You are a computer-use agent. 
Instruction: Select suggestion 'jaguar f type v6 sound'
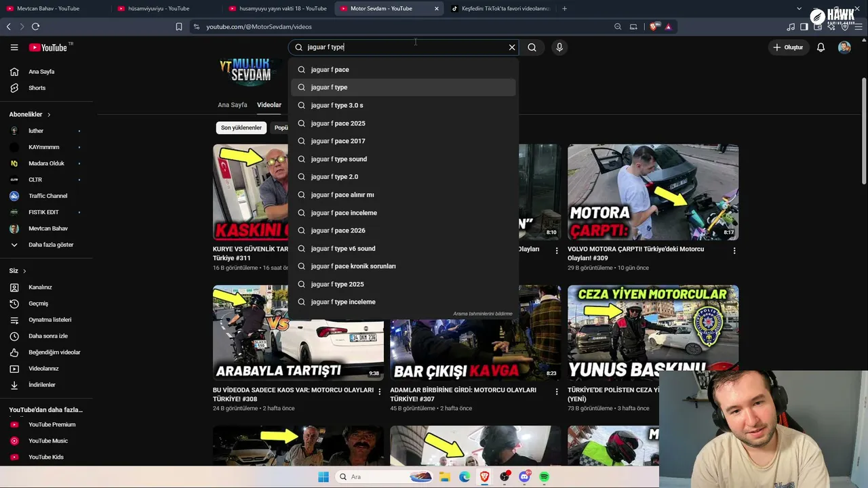click(403, 249)
